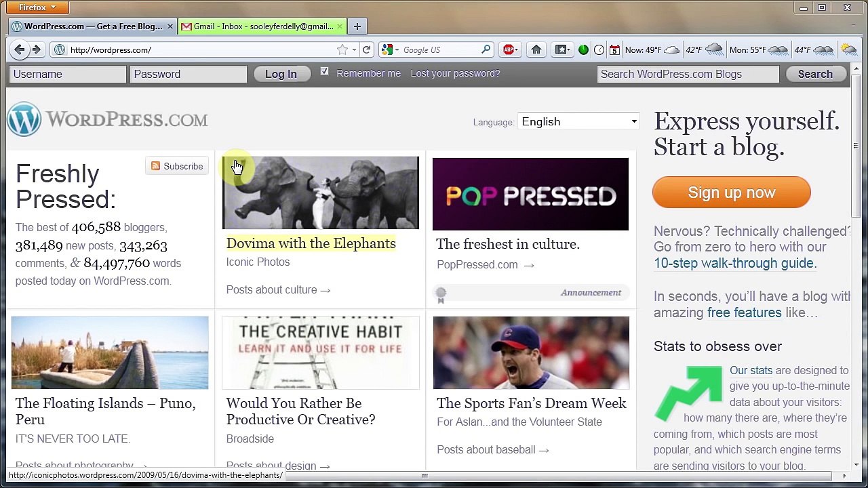The height and width of the screenshot is (488, 868).
Task: Open the Bookmarks toolbar star button
Action: [561, 49]
